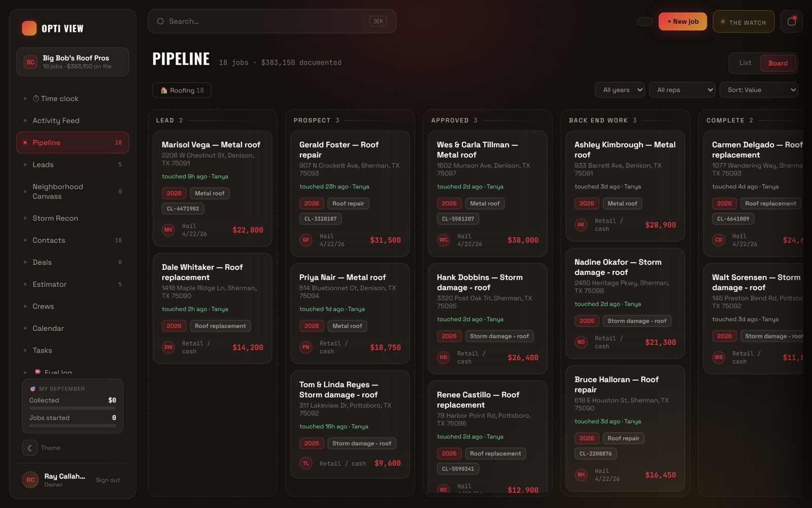Viewport: 812px width, 508px height.
Task: Click the BH avatar on Bruce Halloran card
Action: [581, 475]
